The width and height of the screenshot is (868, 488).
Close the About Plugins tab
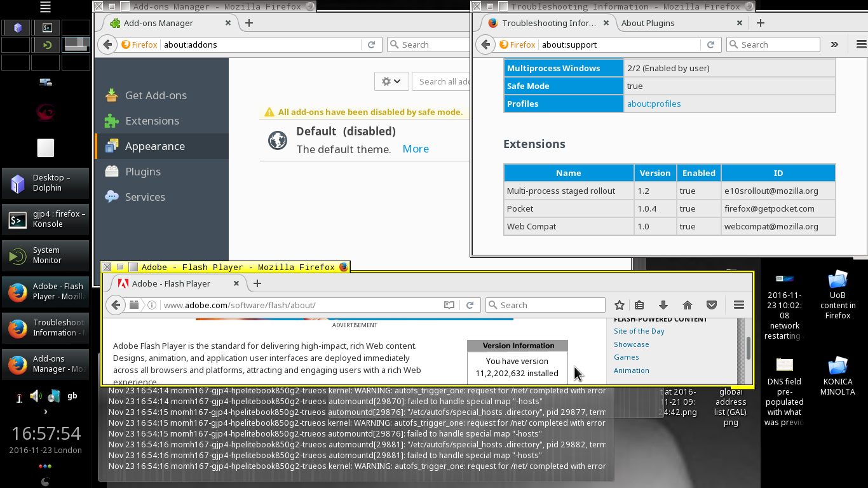click(739, 23)
